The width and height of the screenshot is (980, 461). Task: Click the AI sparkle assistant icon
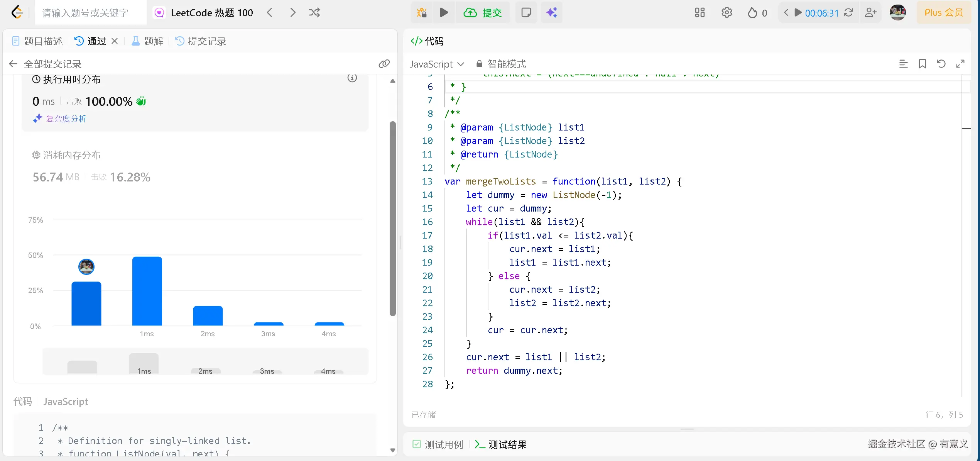pyautogui.click(x=551, y=13)
